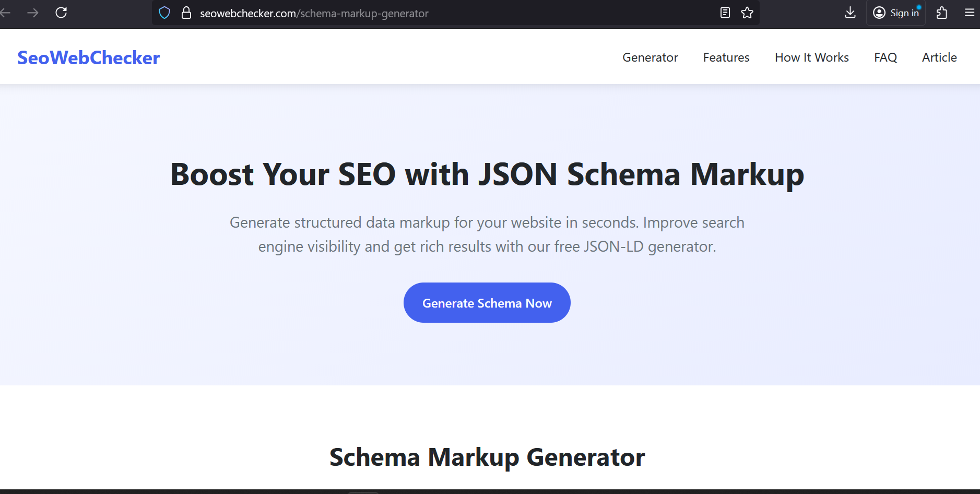Open the browser downloads panel
The height and width of the screenshot is (494, 980).
pos(850,13)
